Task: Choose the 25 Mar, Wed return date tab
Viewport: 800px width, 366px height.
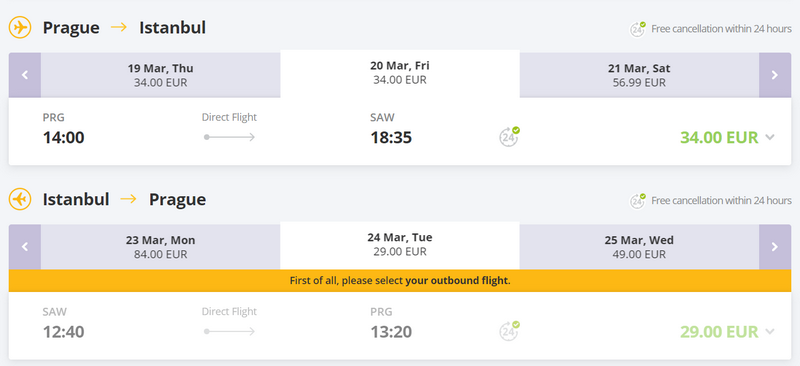Action: 639,247
